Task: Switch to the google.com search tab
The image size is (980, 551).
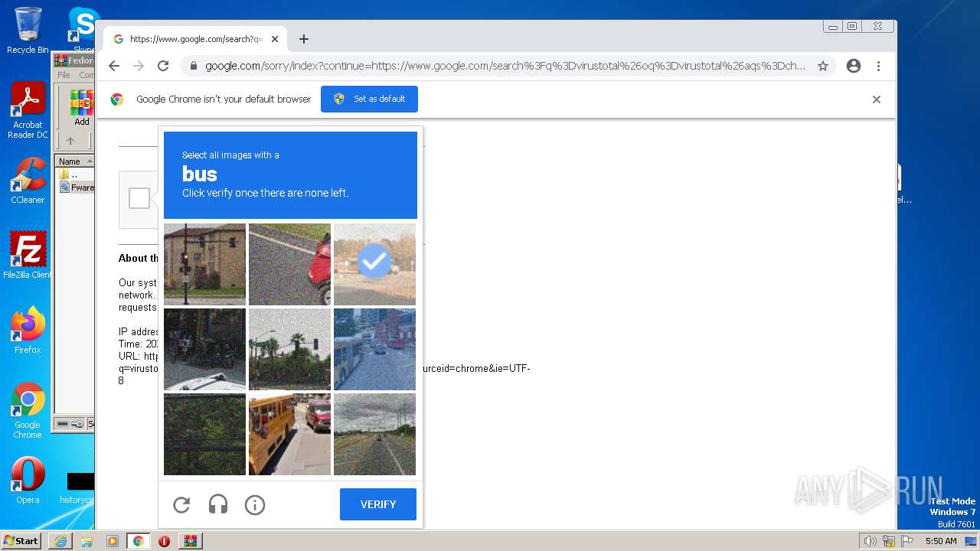Action: click(195, 39)
